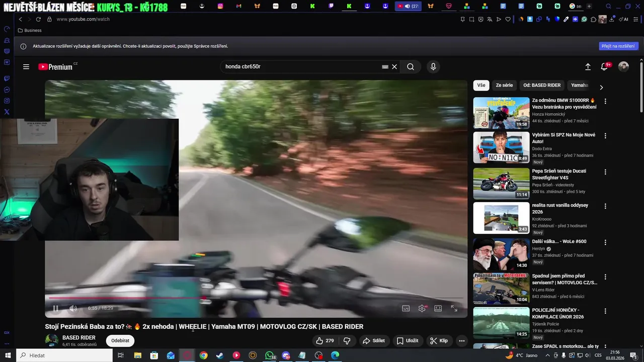Image resolution: width=644 pixels, height=362 pixels.
Task: Open Windows Start menu
Action: [x=8, y=355]
